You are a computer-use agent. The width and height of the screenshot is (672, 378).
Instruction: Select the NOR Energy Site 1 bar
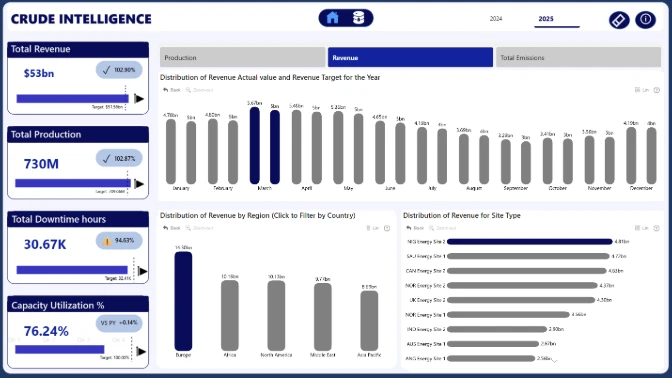pos(508,315)
